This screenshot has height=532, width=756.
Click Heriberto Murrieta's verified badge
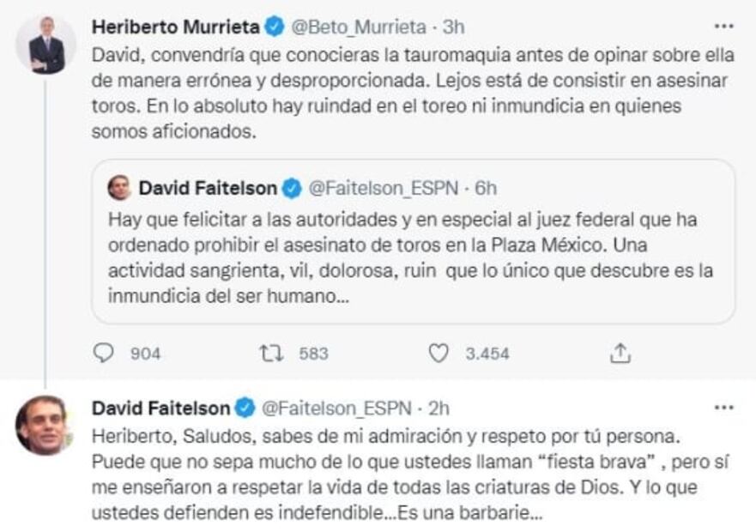coord(275,27)
